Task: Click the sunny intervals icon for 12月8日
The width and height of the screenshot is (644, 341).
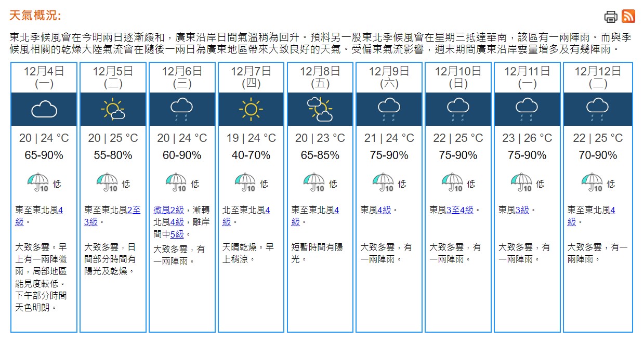Action: pos(320,109)
